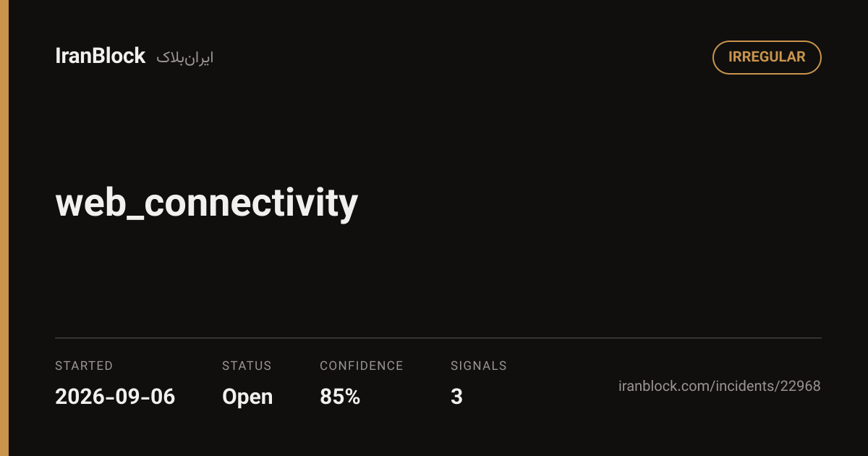
Task: Select the 2026-09-06 start date
Action: (115, 397)
